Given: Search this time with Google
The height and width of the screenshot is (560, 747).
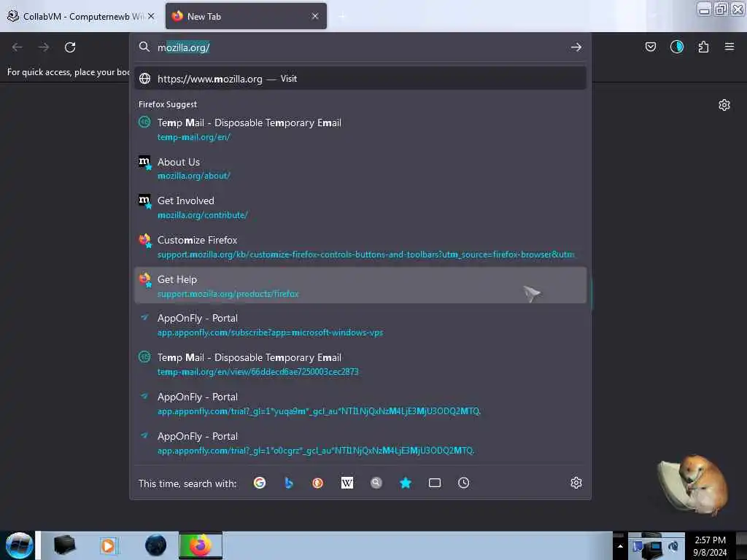Looking at the screenshot, I should 260,483.
